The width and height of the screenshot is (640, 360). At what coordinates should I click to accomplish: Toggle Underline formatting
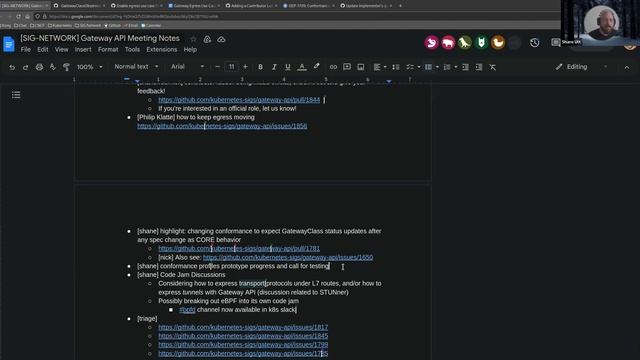tap(288, 67)
